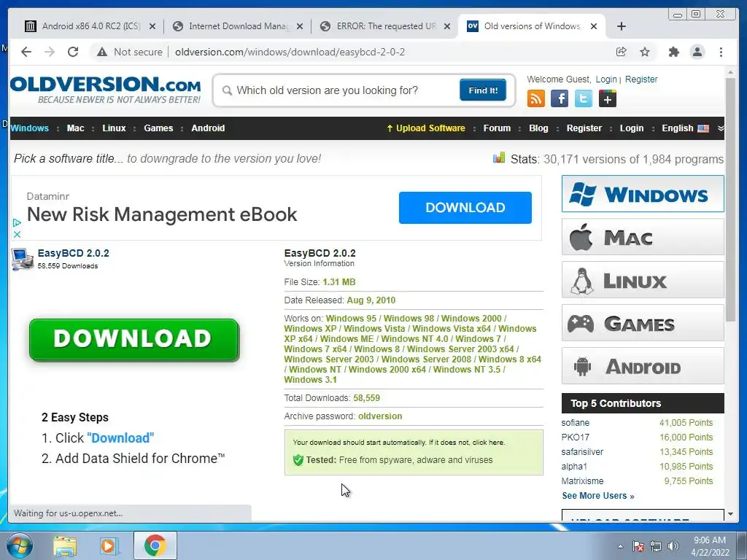The height and width of the screenshot is (560, 747).
Task: Click the Not secure warning icon
Action: (102, 52)
